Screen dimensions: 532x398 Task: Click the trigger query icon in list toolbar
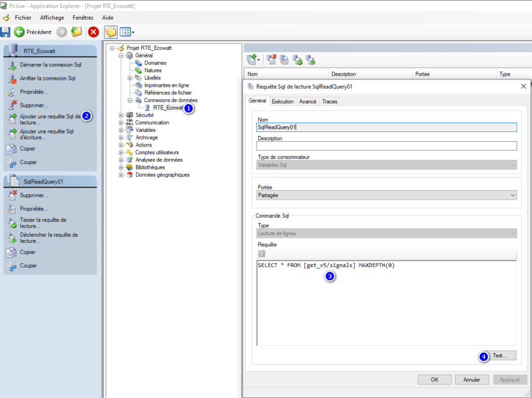click(x=311, y=60)
